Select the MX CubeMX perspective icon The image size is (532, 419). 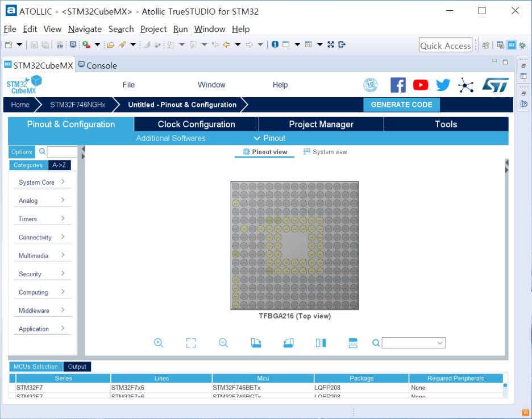(x=512, y=45)
